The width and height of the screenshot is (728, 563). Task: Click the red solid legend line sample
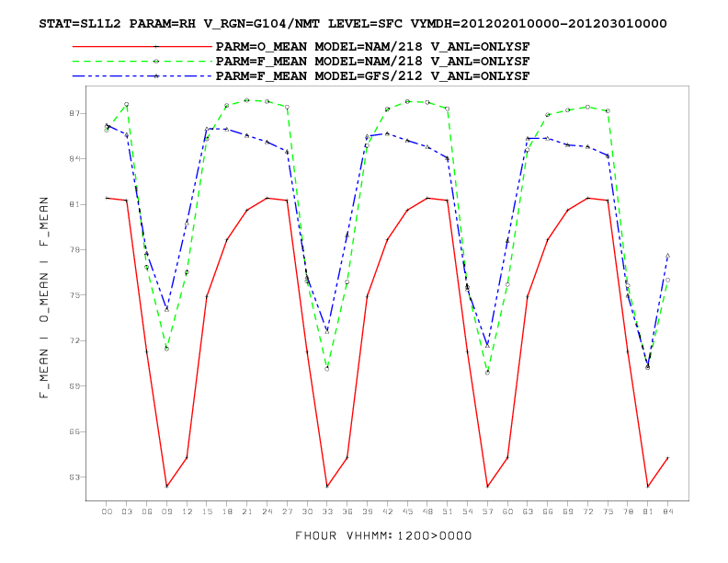click(x=142, y=46)
